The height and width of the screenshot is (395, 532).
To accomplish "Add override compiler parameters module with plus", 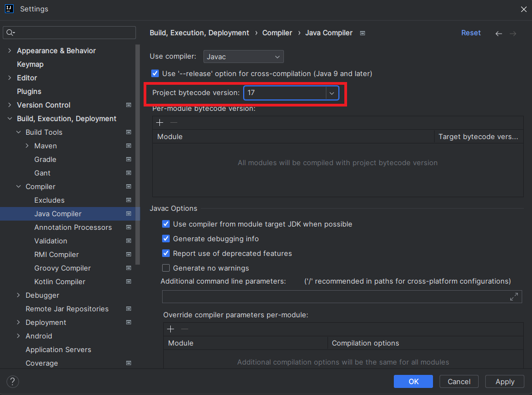I will 171,329.
